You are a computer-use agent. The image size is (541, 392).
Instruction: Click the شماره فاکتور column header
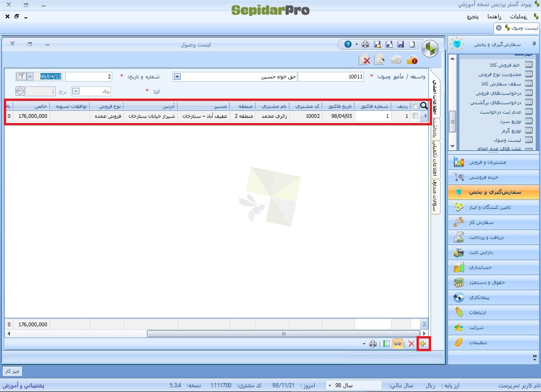[x=374, y=106]
